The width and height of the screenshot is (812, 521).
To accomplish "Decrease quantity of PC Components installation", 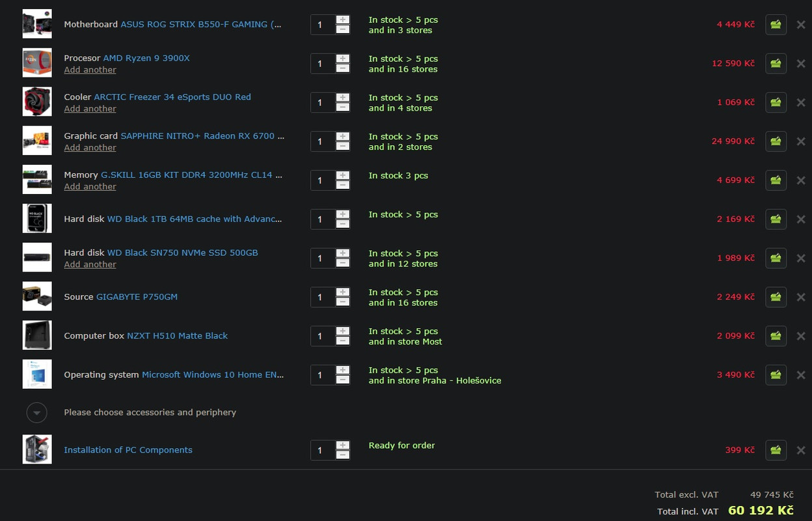I will pyautogui.click(x=343, y=455).
